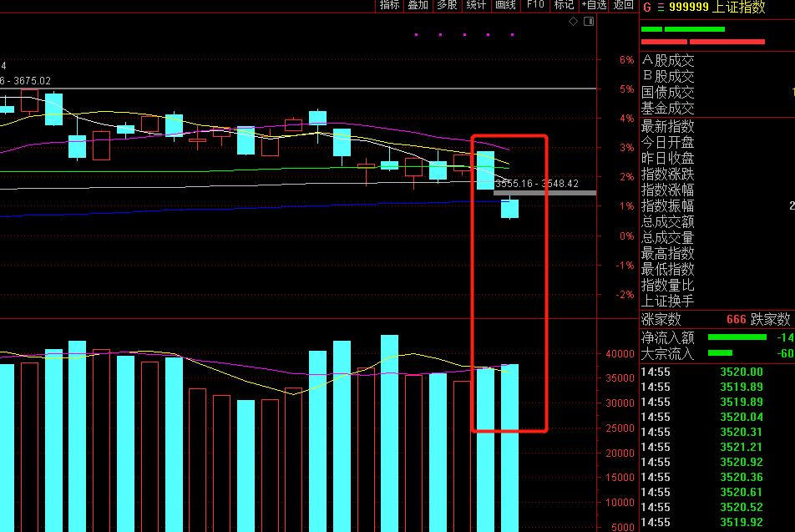Screen dimensions: 795x532
Task: Add the index to watchlist with +自选
Action: tap(593, 5)
